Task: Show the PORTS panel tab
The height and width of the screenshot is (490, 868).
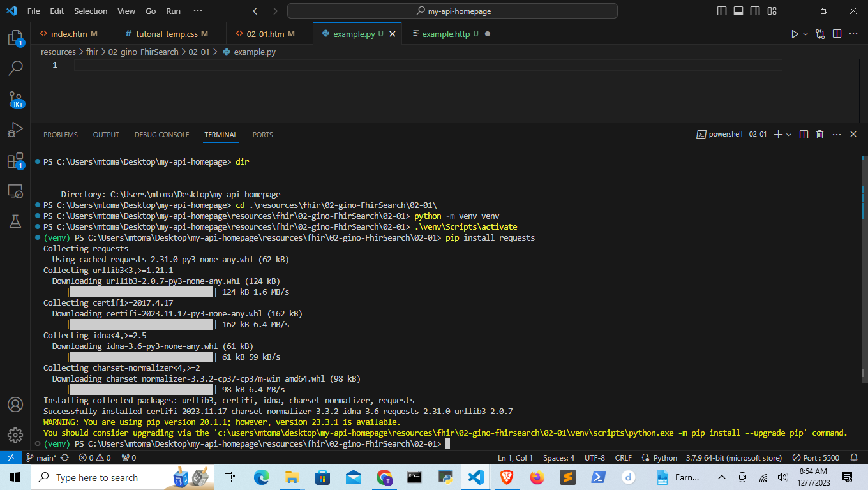Action: pos(262,135)
